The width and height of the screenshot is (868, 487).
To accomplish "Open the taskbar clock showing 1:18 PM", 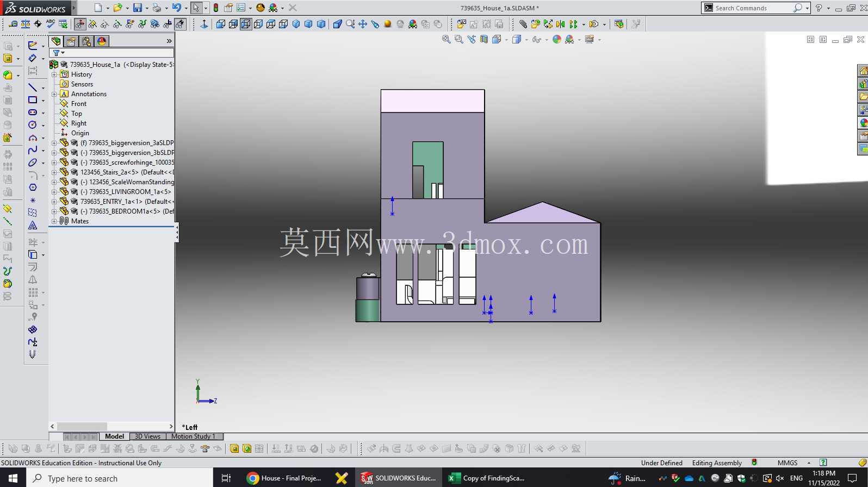I will point(824,478).
